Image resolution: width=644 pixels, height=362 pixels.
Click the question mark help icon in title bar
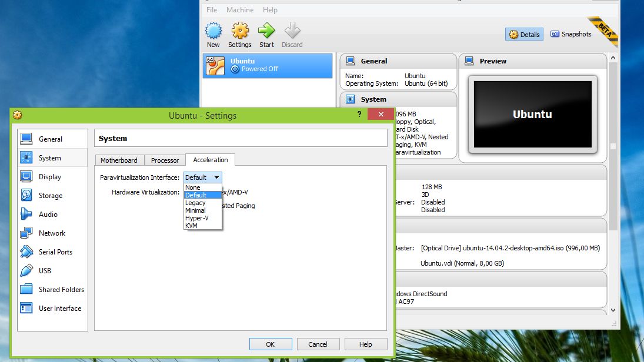359,114
